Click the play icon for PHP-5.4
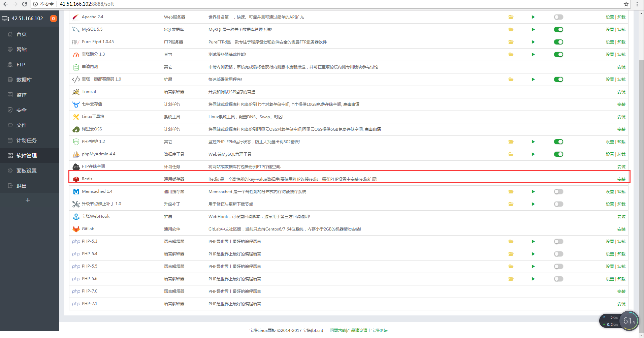Viewport: 644px width, 338px height. tap(533, 254)
